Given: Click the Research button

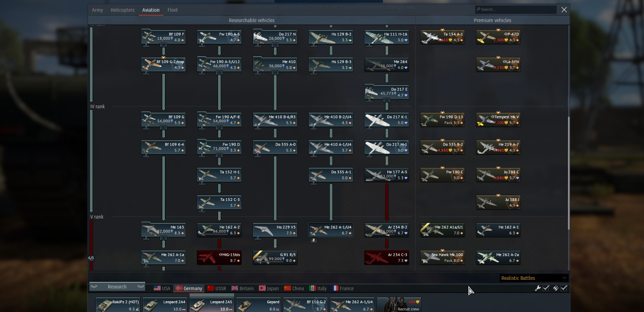Looking at the screenshot, I should pos(117,287).
